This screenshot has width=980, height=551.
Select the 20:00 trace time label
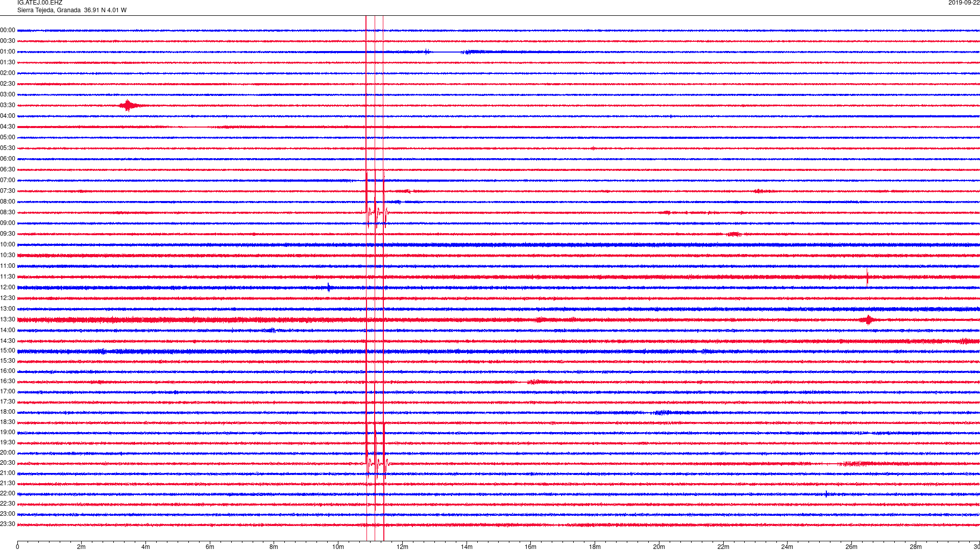(x=8, y=453)
